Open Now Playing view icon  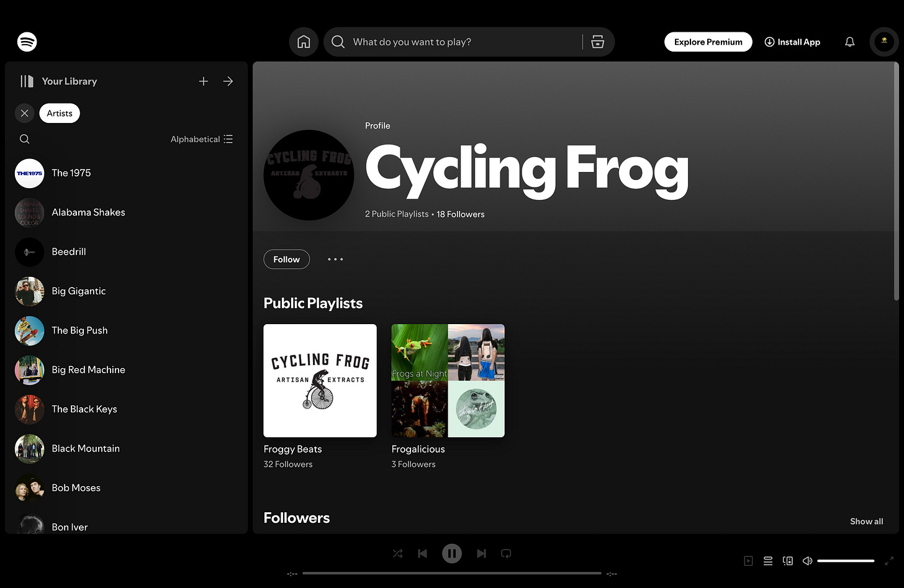[749, 561]
